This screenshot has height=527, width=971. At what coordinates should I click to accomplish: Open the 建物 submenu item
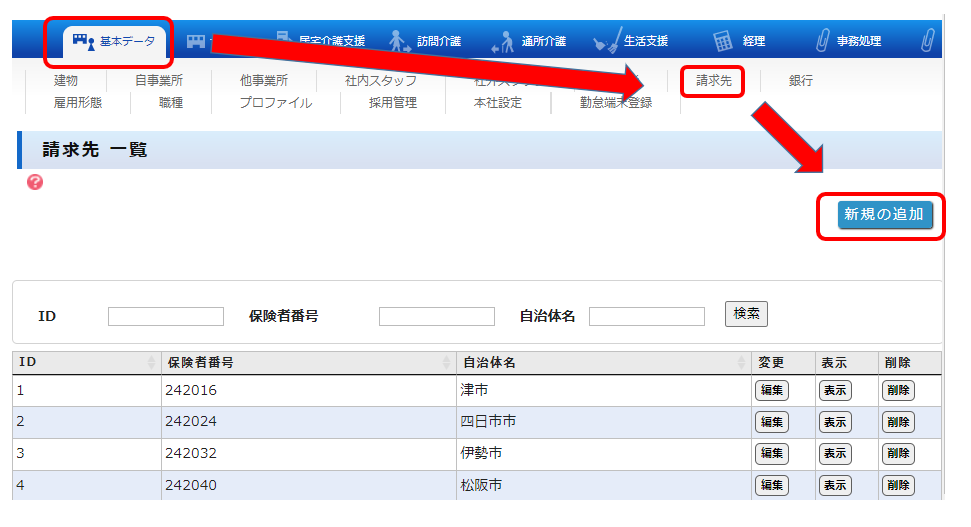[66, 81]
